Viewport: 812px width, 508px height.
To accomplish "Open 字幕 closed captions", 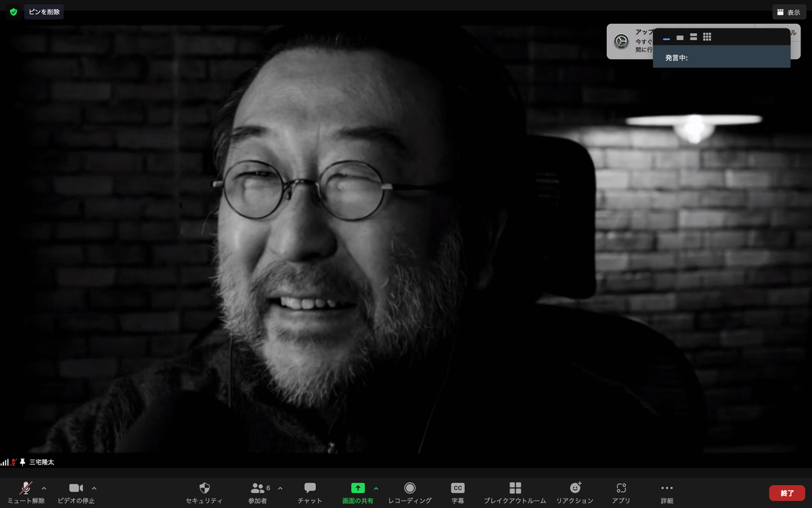I will click(x=458, y=492).
